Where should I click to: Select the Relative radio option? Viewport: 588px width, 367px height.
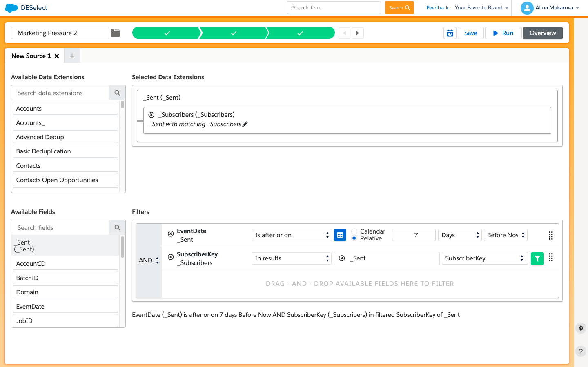354,238
